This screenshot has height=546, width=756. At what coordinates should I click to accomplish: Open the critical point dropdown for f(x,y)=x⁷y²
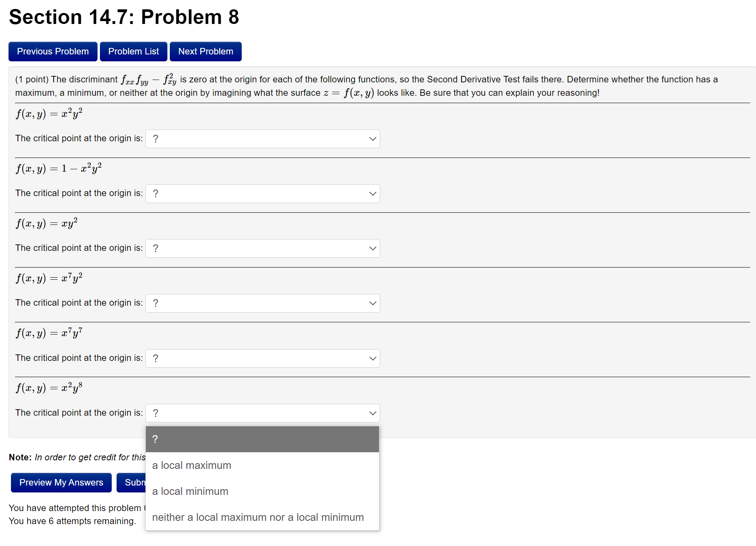[x=262, y=303]
